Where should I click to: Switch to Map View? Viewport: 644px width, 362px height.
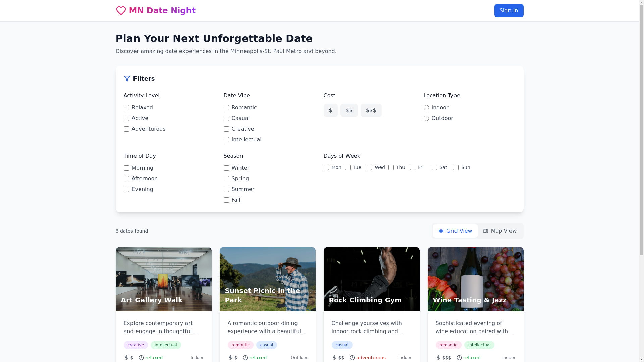pyautogui.click(x=500, y=231)
